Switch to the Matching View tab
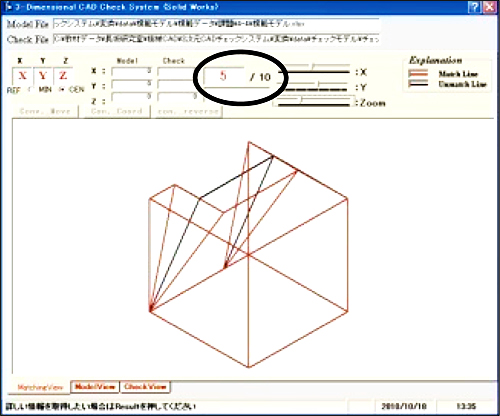Screen dimensions: 500x416 (40, 387)
